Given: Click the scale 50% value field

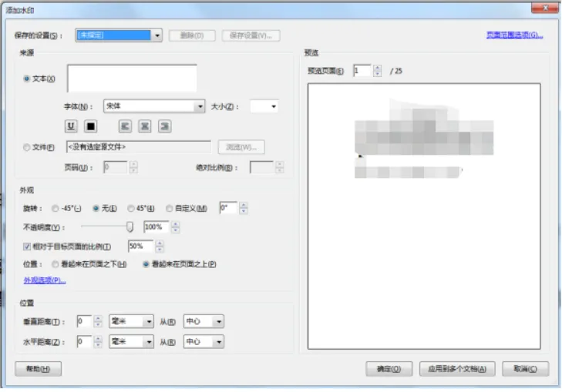Looking at the screenshot, I should tap(140, 246).
